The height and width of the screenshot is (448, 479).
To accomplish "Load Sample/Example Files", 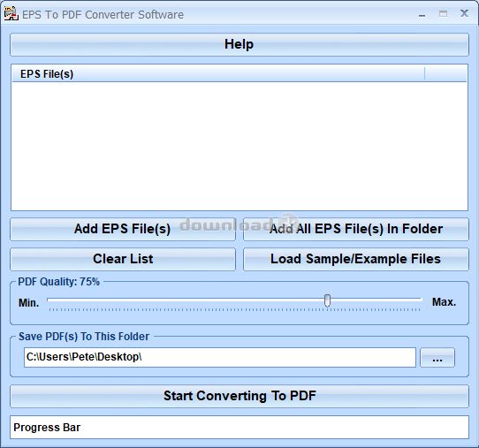I will 356,259.
